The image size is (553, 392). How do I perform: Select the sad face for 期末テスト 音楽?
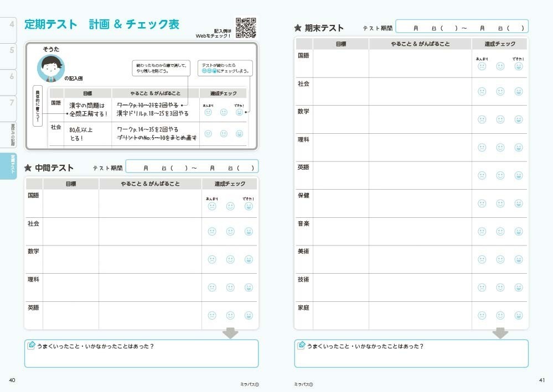(x=482, y=232)
